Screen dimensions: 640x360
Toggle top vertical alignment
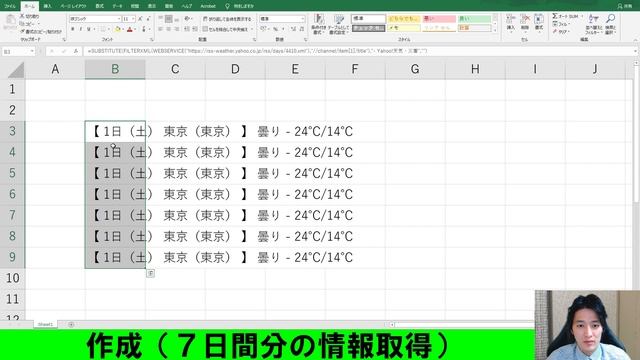(x=160, y=19)
